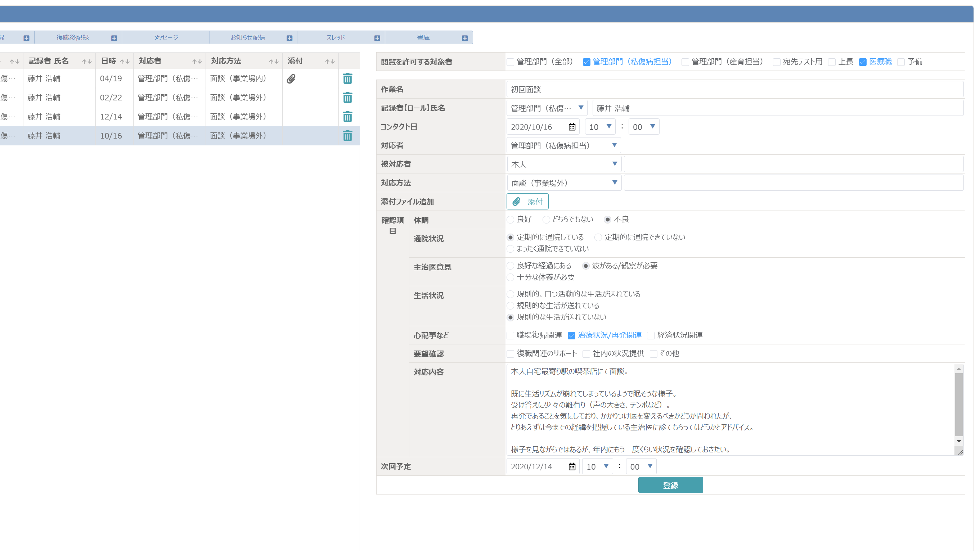980x551 pixels.
Task: Select the 02/22 record row date cell
Action: [x=114, y=98]
